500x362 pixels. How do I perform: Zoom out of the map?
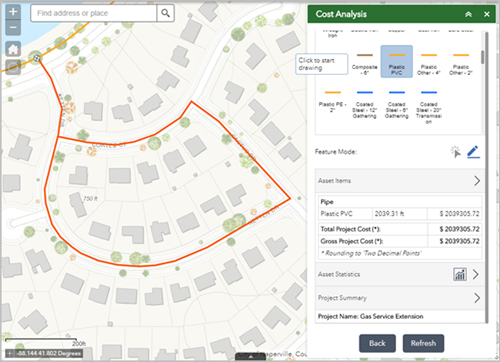(13, 28)
